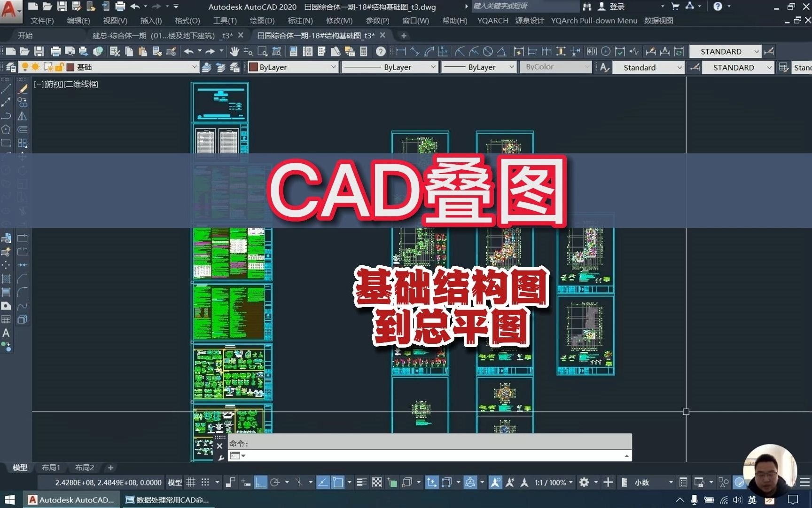Toggle Ortho mode in the status bar
The height and width of the screenshot is (508, 812).
pyautogui.click(x=260, y=483)
